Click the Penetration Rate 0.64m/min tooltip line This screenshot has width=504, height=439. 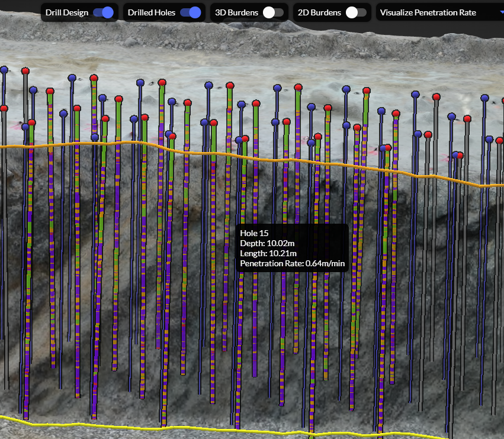point(292,263)
